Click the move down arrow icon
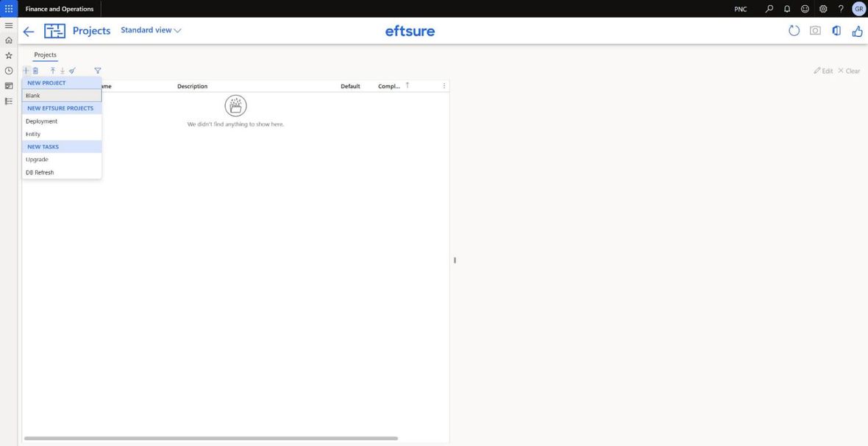 click(62, 71)
